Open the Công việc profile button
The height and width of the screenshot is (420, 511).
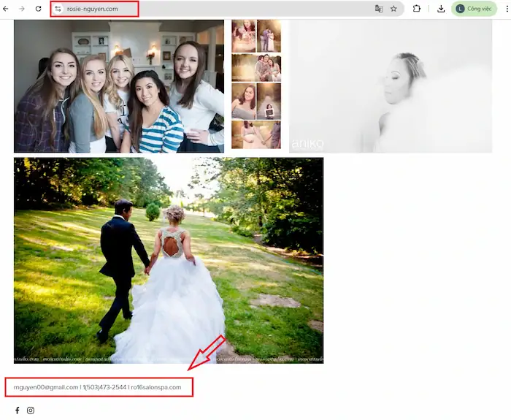474,9
